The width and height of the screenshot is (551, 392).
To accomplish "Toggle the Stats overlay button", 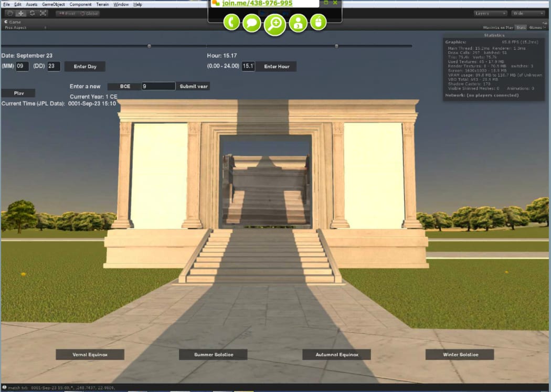I will pyautogui.click(x=521, y=27).
